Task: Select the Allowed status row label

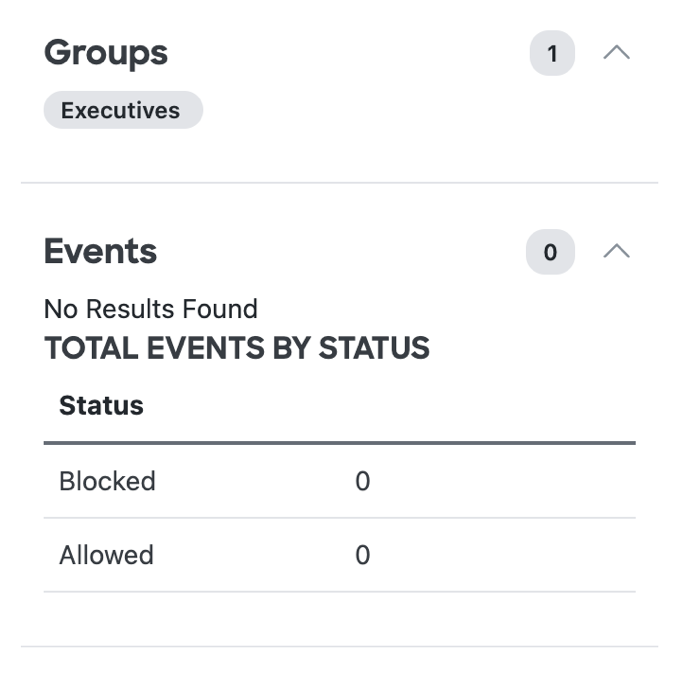Action: coord(106,555)
